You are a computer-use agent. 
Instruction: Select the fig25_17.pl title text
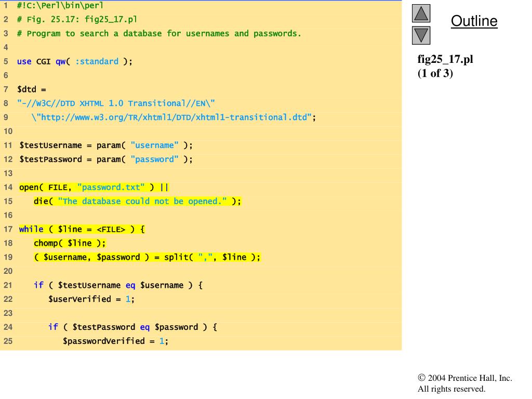tap(445, 59)
